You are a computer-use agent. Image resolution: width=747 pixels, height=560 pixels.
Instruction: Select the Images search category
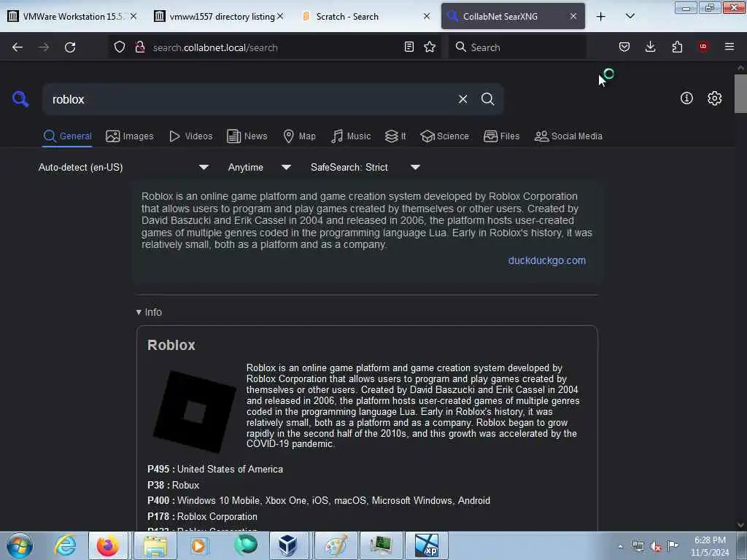pos(130,136)
